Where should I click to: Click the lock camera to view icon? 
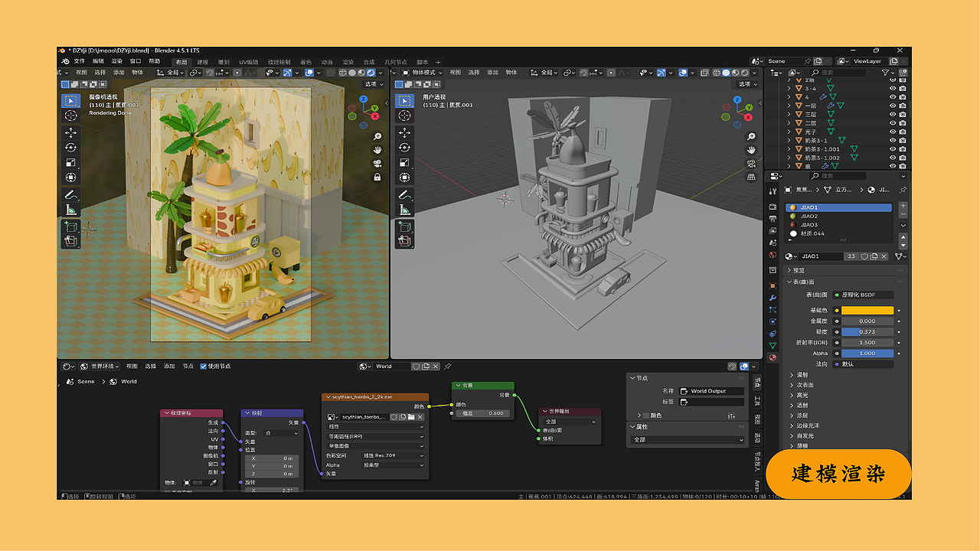pyautogui.click(x=377, y=177)
